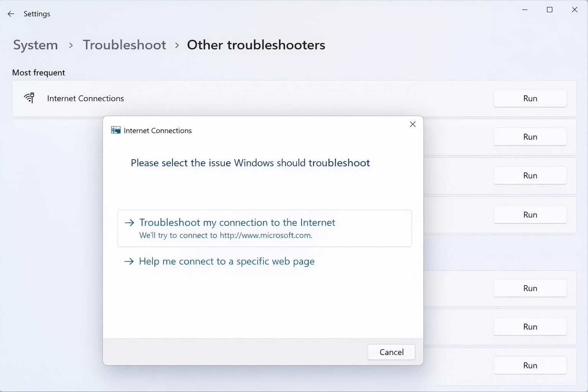Click the Run button third from top
Viewport: 588px width, 392px height.
coord(530,175)
